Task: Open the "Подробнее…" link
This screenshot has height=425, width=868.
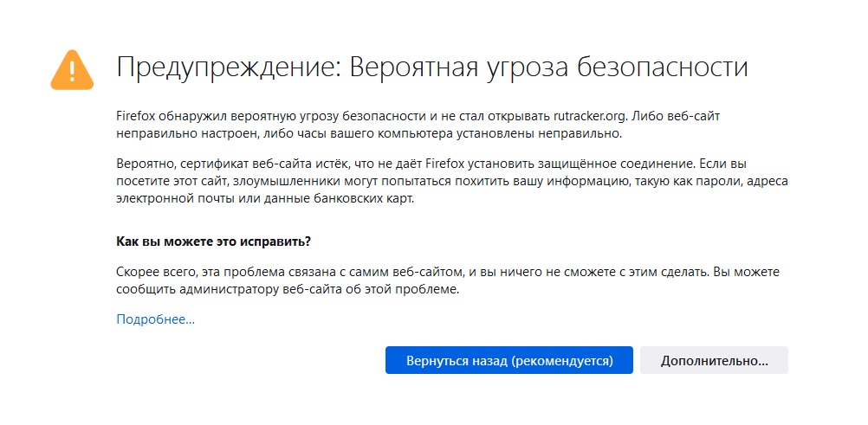Action: tap(156, 319)
